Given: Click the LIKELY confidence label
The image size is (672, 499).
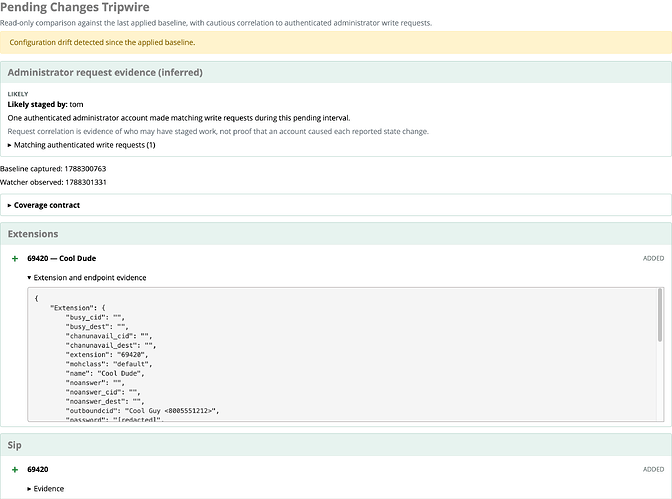Looking at the screenshot, I should (18, 94).
